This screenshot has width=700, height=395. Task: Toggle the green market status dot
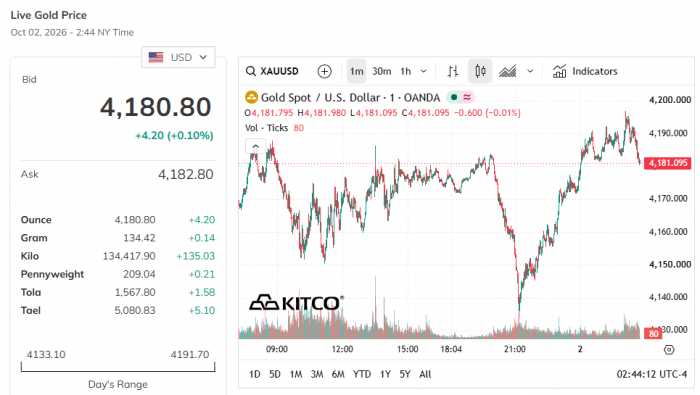(454, 97)
